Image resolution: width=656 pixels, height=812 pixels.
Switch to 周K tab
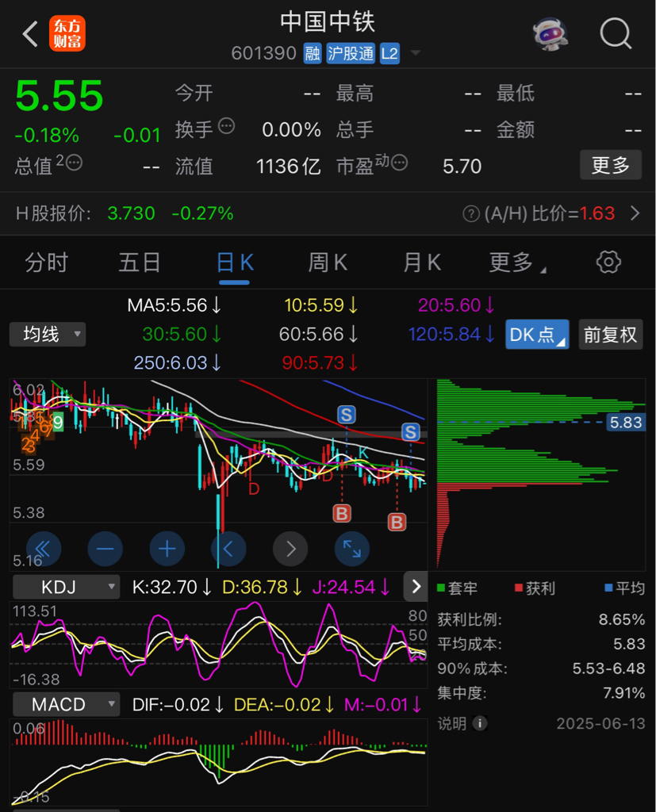click(x=328, y=262)
